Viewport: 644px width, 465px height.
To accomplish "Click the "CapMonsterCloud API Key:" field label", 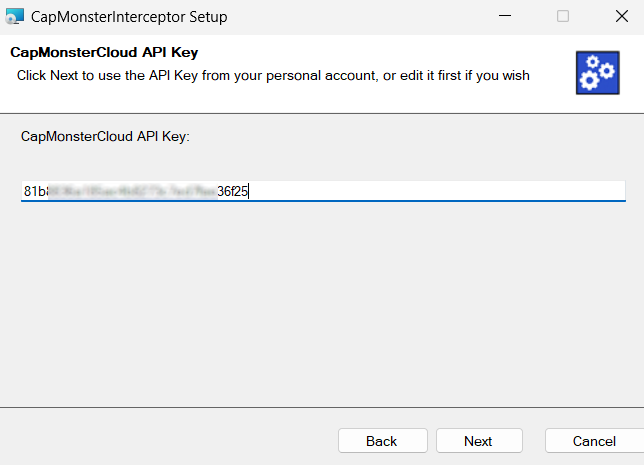I will (105, 136).
